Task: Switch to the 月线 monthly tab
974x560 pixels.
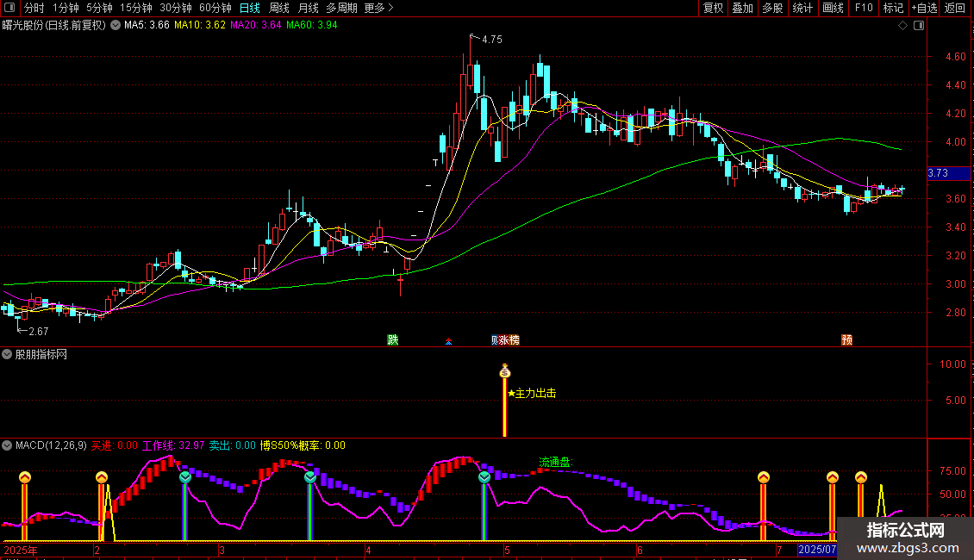Action: pyautogui.click(x=308, y=8)
